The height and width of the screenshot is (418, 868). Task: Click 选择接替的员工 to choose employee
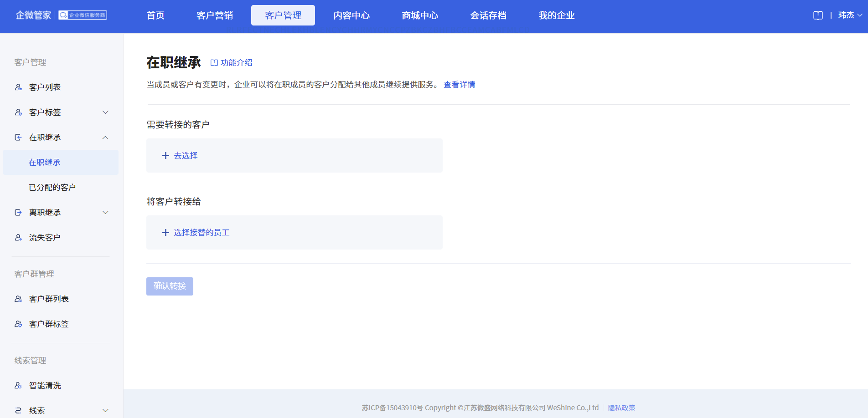click(x=201, y=233)
